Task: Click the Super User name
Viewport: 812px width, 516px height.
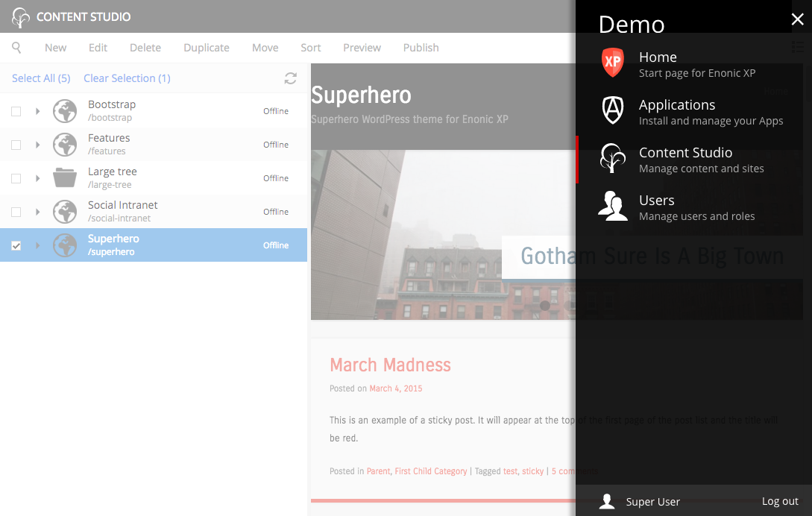Action: click(652, 502)
